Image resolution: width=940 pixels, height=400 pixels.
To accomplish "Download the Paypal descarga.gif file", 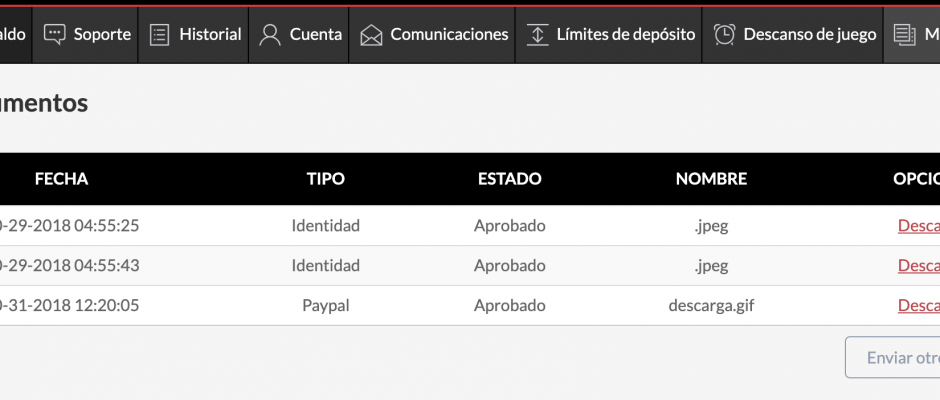I will pyautogui.click(x=918, y=305).
